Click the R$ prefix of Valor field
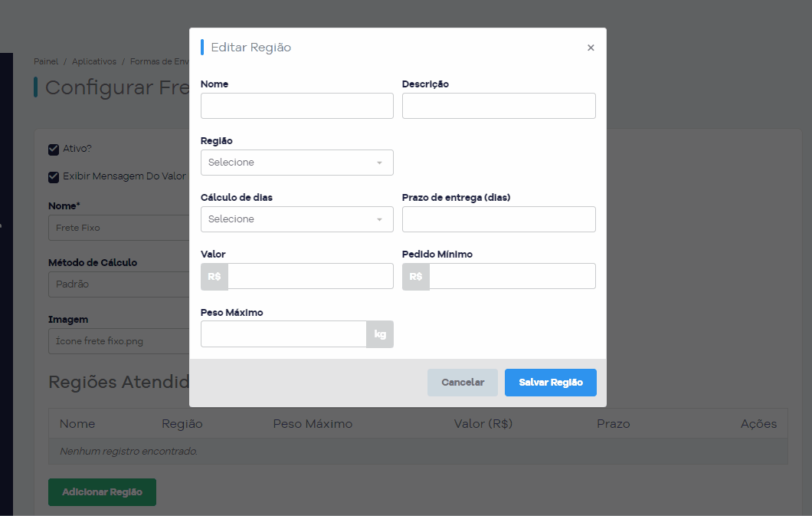This screenshot has width=812, height=516. (214, 277)
